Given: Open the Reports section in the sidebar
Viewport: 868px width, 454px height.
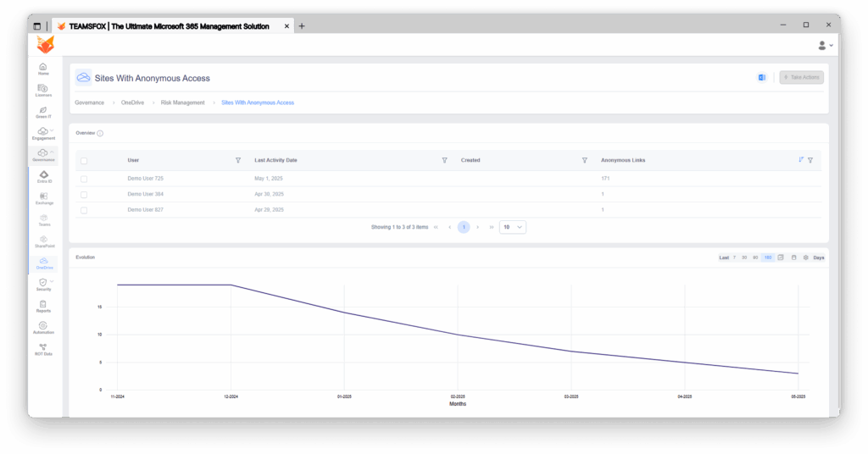Looking at the screenshot, I should pyautogui.click(x=43, y=306).
